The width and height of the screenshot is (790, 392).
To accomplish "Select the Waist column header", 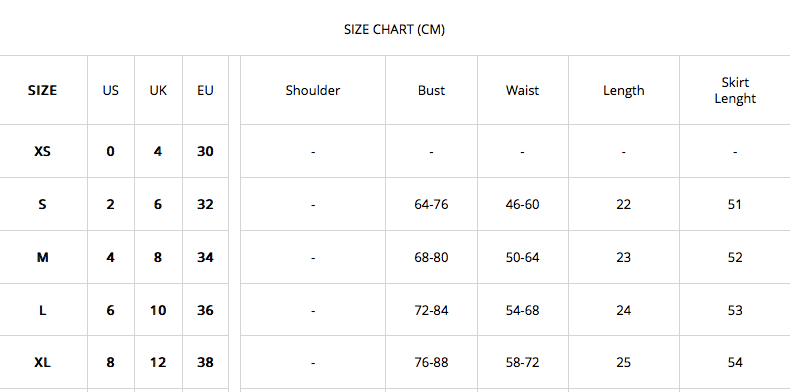I will pyautogui.click(x=522, y=91).
